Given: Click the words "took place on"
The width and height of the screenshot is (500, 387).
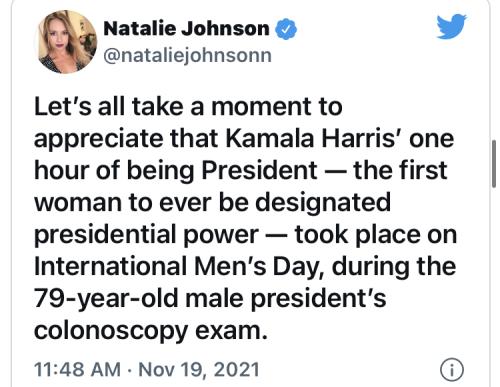Looking at the screenshot, I should [376, 235].
